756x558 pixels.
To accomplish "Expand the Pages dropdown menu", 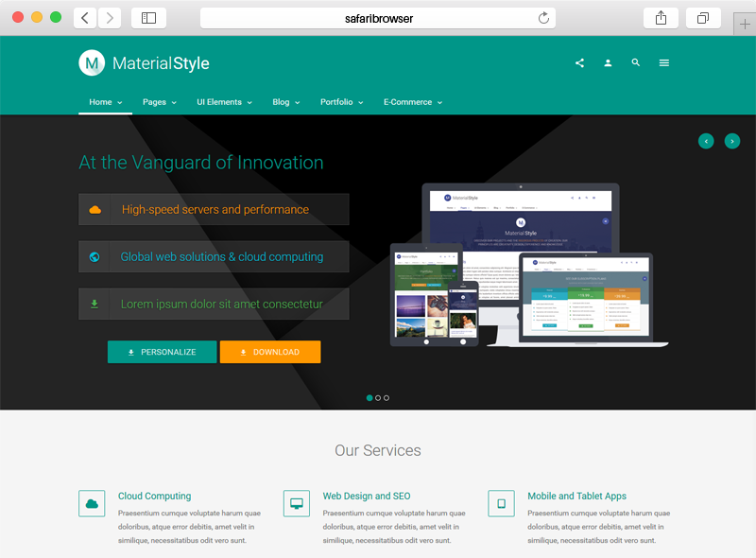I will tap(160, 102).
